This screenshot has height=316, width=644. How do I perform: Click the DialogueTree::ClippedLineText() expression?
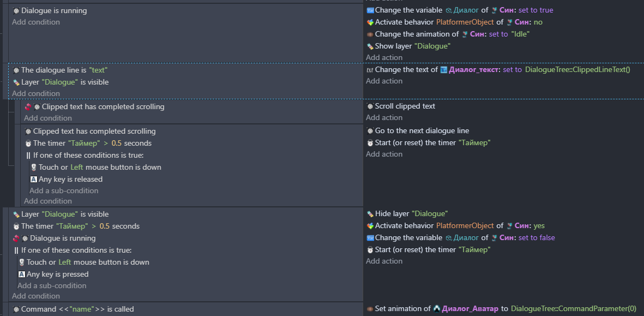pyautogui.click(x=577, y=70)
